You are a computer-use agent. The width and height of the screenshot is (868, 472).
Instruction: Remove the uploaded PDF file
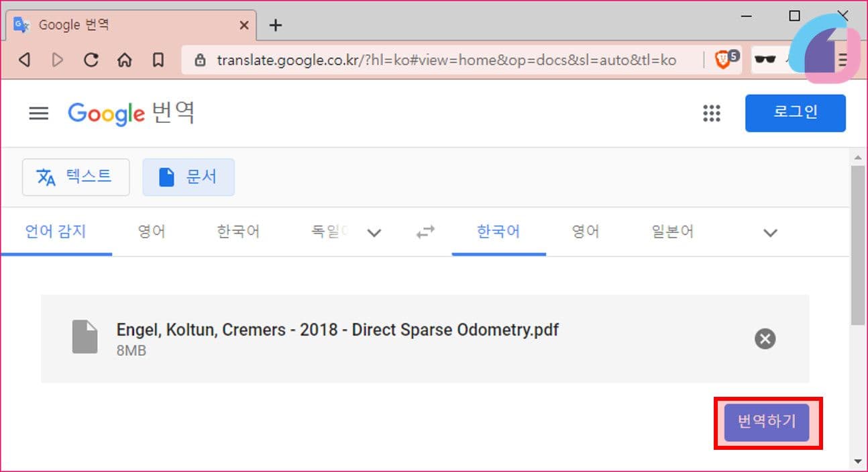click(x=765, y=338)
